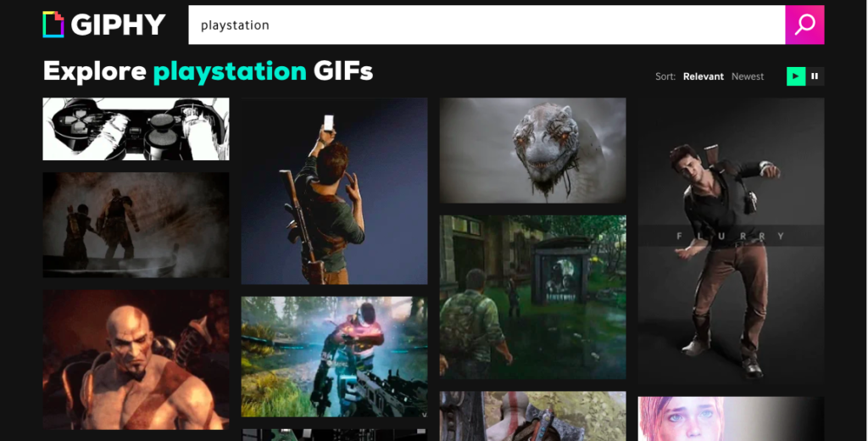
Task: Open the red-haired girl face GIF
Action: click(731, 419)
